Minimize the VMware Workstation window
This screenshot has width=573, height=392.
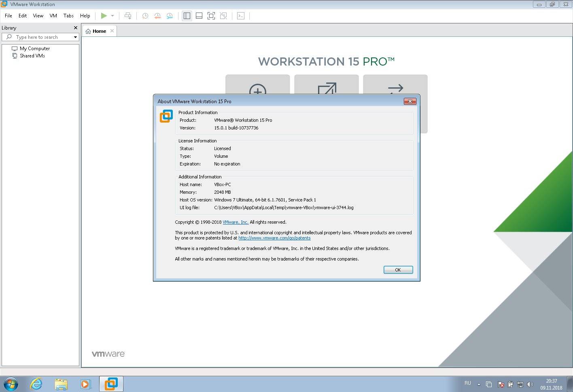coord(539,4)
